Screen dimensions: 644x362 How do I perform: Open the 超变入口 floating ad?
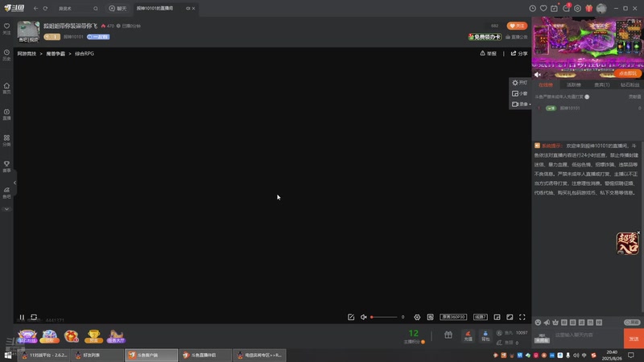627,244
